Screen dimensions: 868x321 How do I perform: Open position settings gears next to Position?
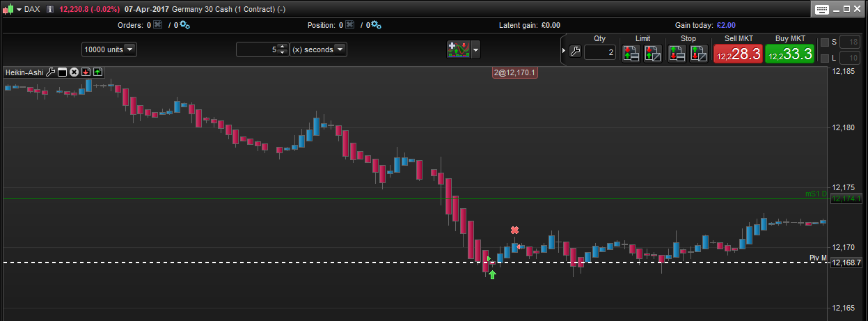(375, 25)
